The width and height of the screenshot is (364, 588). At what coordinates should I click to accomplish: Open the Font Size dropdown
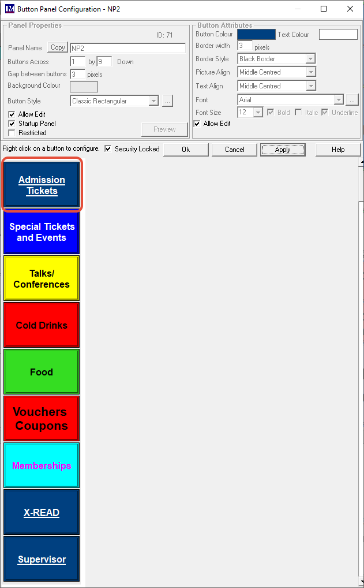258,112
